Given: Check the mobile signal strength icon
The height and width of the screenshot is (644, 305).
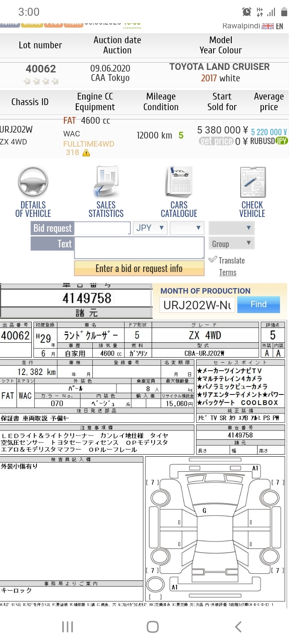Looking at the screenshot, I should pyautogui.click(x=271, y=12).
